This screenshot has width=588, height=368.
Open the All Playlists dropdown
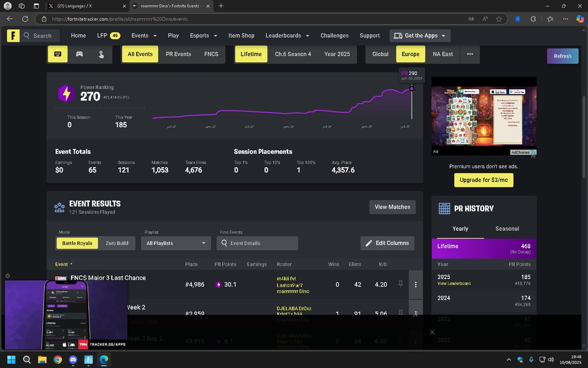(x=176, y=243)
